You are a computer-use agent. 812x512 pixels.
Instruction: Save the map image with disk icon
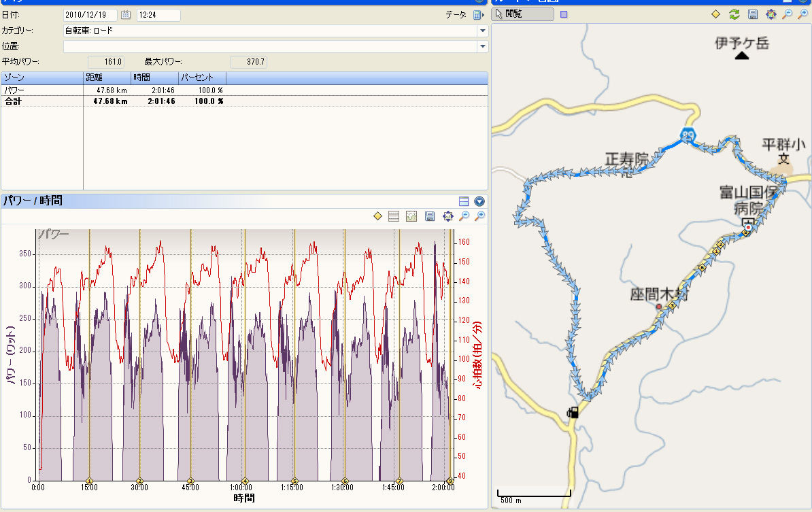click(752, 14)
